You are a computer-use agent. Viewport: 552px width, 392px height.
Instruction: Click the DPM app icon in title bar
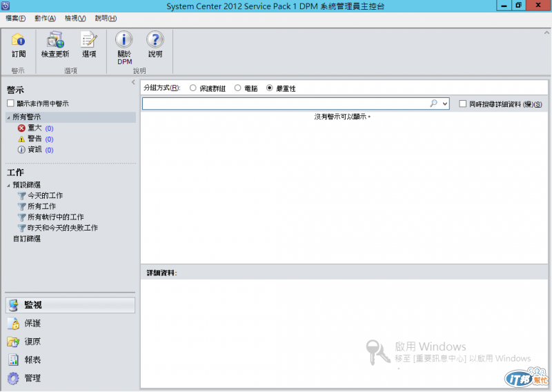point(6,6)
